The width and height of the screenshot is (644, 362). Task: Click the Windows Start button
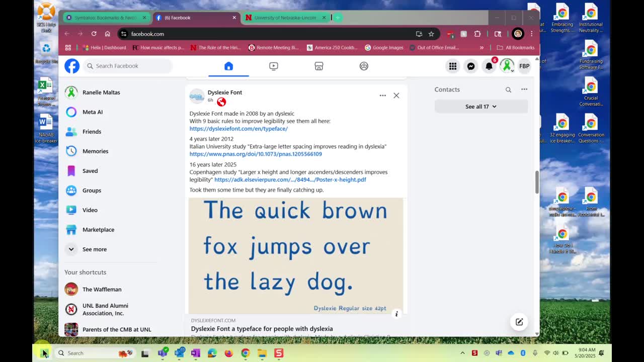point(45,353)
